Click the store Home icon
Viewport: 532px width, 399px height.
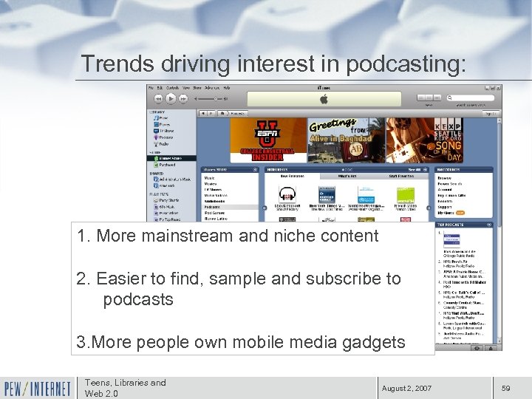(x=222, y=113)
